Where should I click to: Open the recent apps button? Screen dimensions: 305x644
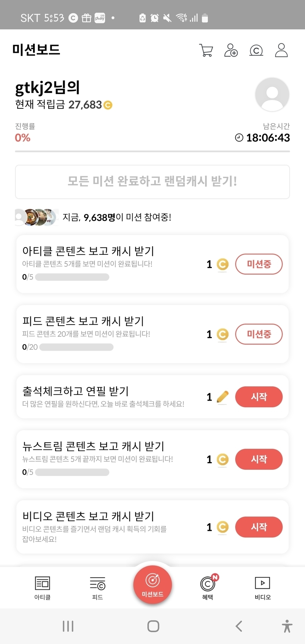68,626
